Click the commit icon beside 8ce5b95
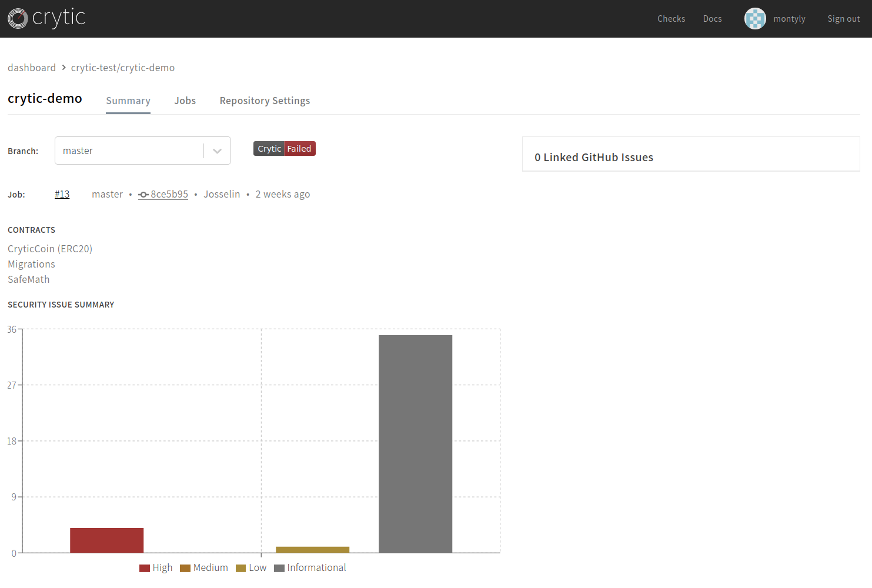The image size is (872, 588). (x=143, y=194)
